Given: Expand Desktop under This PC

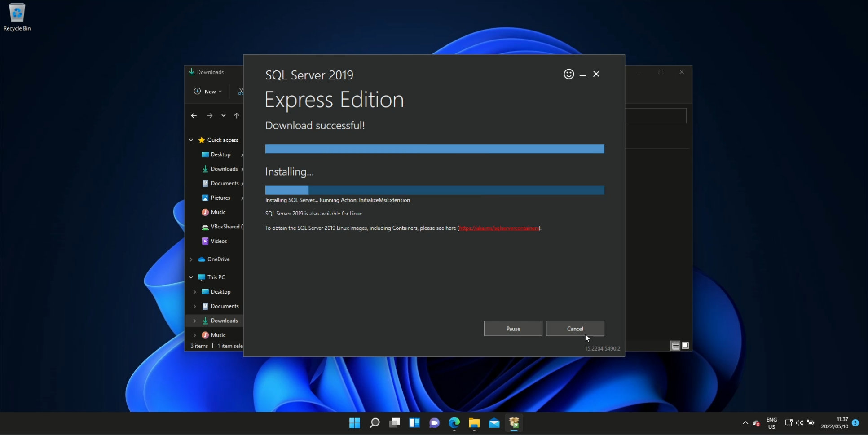Looking at the screenshot, I should tap(194, 292).
